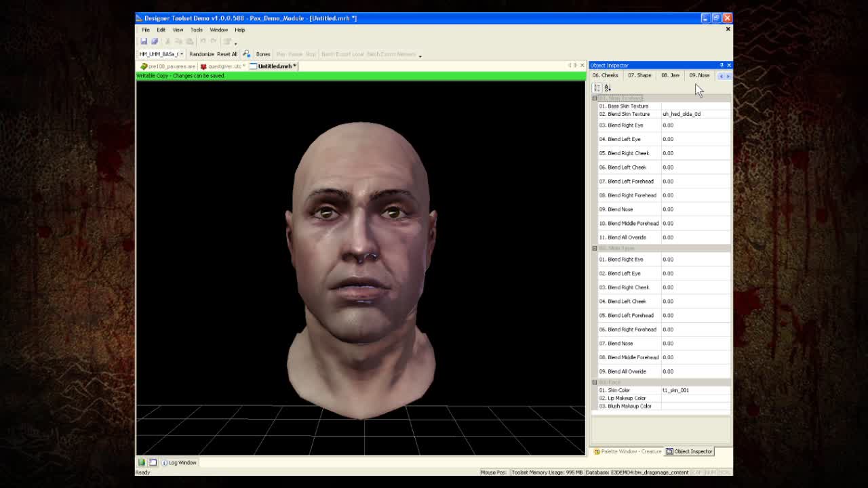
Task: Switch to the 06. Cheeks tab
Action: click(x=605, y=75)
